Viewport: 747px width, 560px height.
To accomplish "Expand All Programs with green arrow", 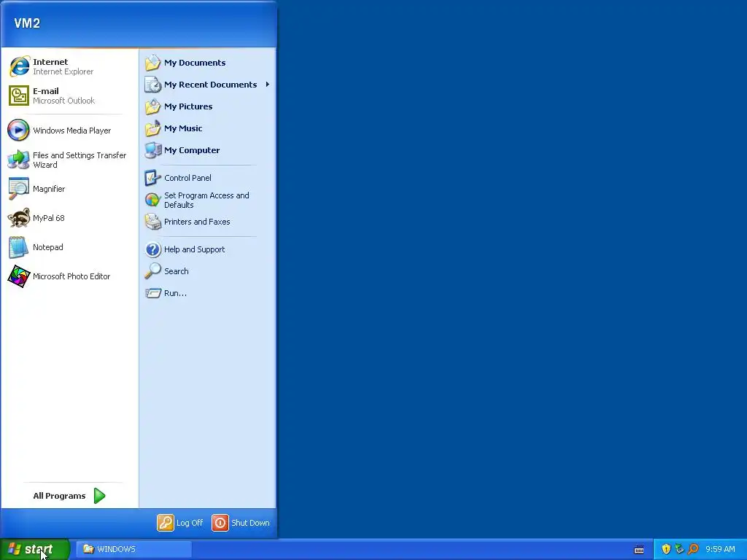I will pos(99,496).
